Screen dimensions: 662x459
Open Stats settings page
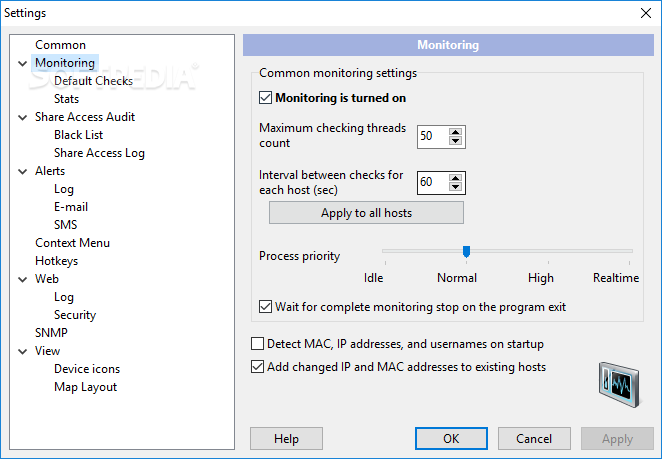tap(66, 99)
